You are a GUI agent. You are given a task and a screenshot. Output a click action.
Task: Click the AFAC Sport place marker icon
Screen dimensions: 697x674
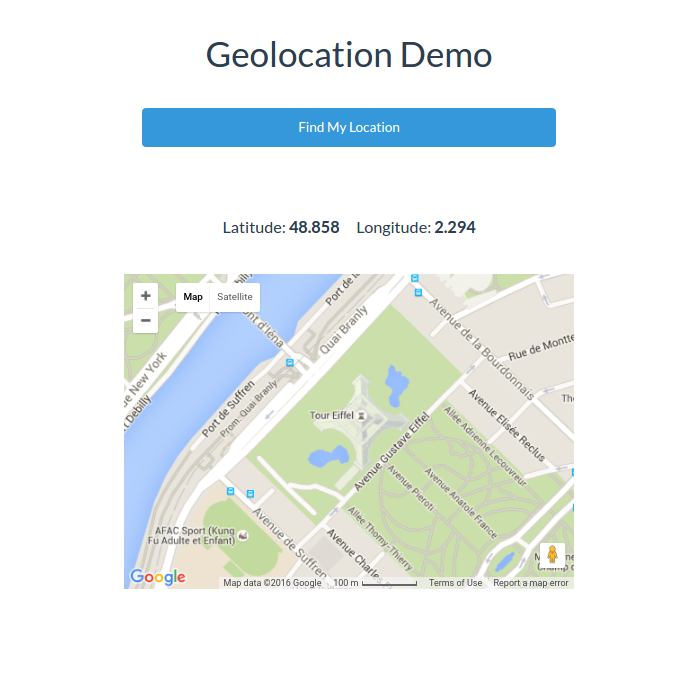[240, 537]
